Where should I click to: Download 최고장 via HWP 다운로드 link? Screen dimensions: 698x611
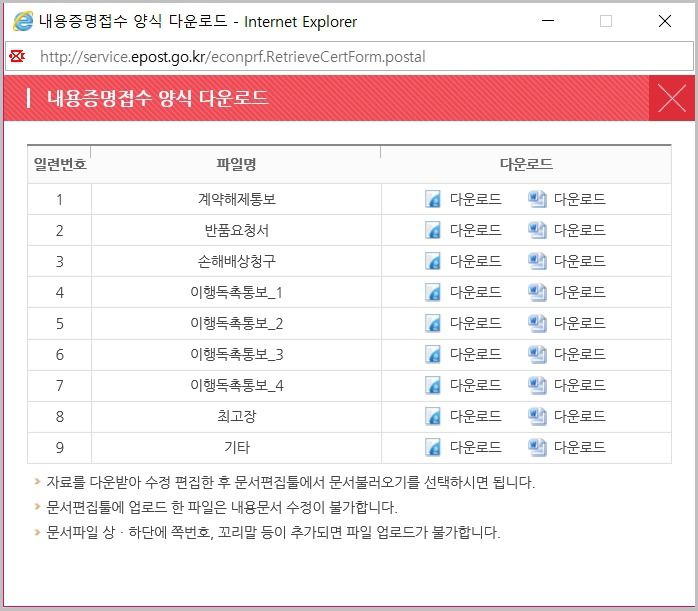pyautogui.click(x=475, y=416)
